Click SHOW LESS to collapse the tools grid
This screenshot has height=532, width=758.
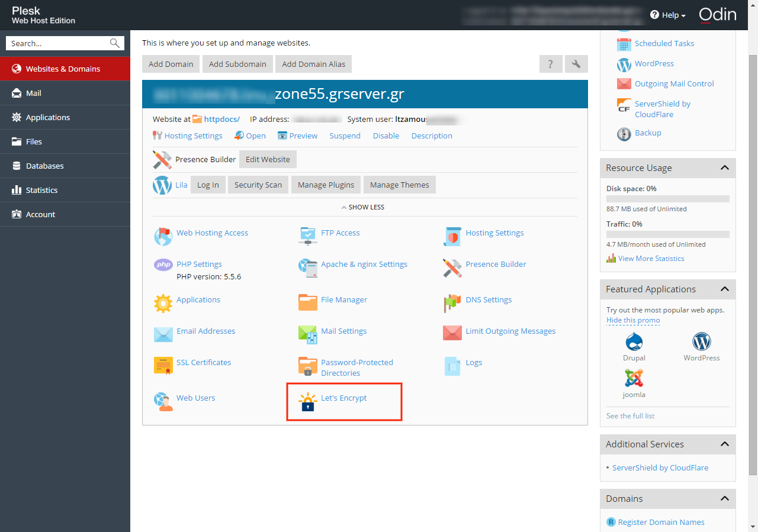[x=363, y=207]
